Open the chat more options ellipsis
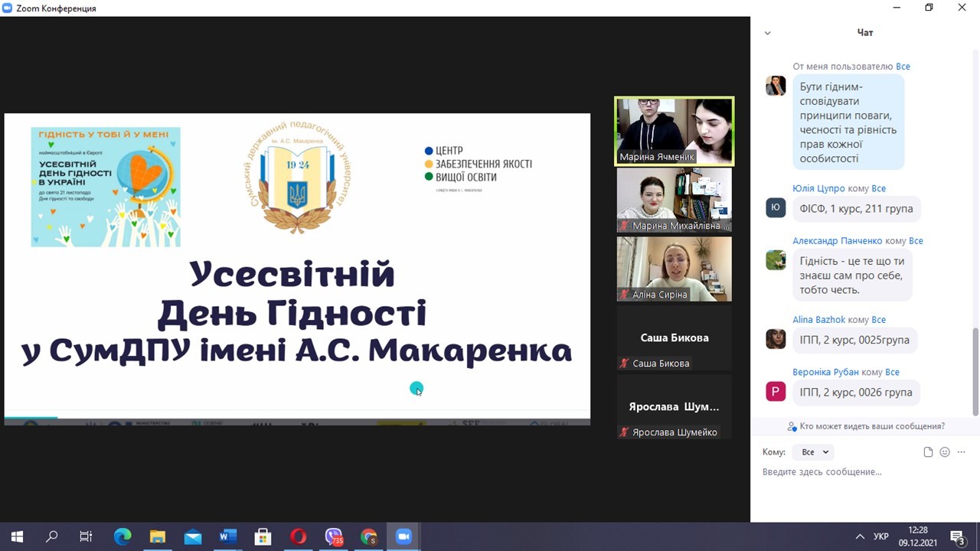Screen dimensions: 980x551 962,452
